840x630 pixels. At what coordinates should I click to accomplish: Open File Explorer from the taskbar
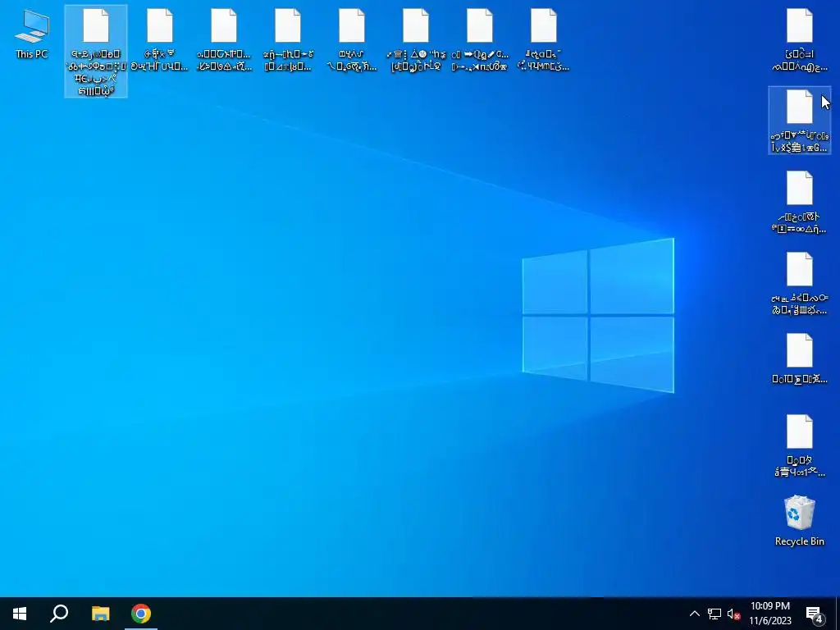pyautogui.click(x=100, y=614)
